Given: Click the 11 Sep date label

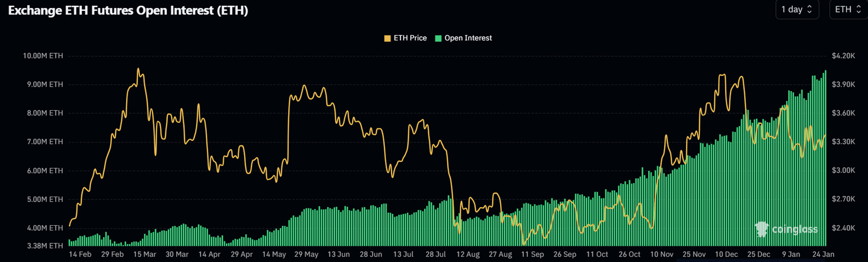Looking at the screenshot, I should (x=532, y=255).
